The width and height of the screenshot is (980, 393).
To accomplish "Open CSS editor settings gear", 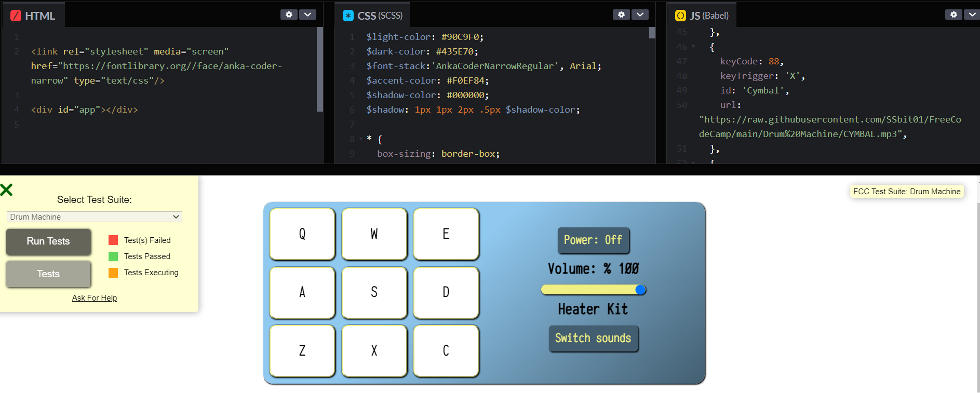I will coord(621,15).
